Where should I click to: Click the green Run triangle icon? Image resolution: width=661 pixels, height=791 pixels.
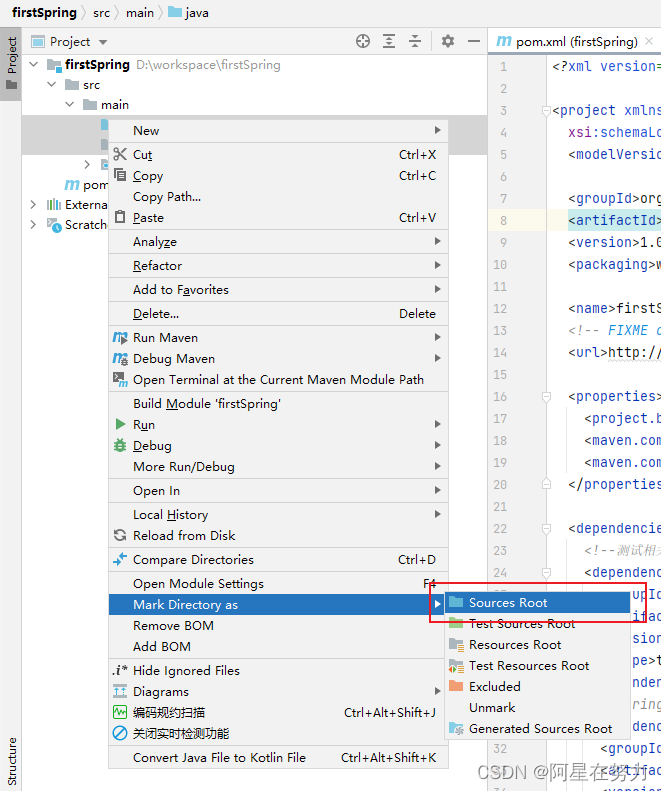[120, 424]
